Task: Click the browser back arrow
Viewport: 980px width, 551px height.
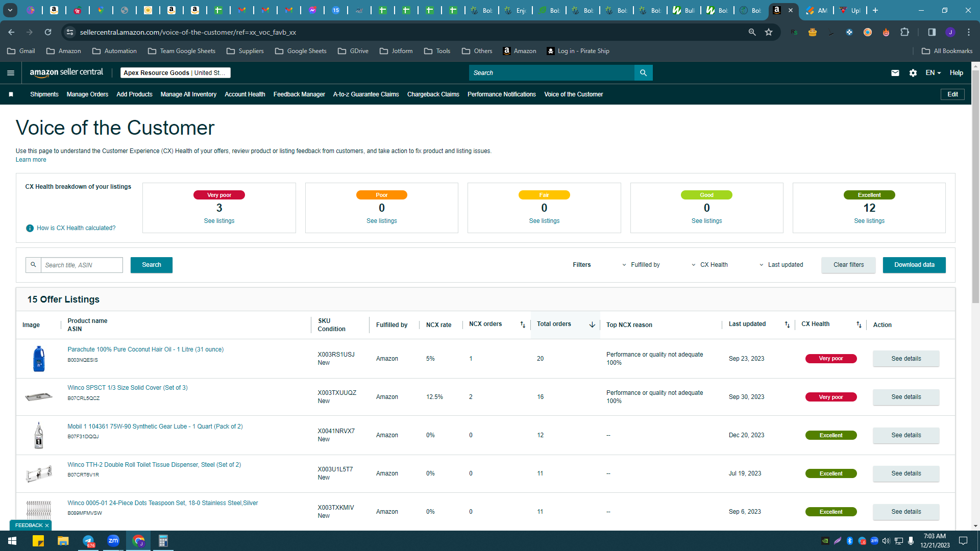Action: (11, 32)
